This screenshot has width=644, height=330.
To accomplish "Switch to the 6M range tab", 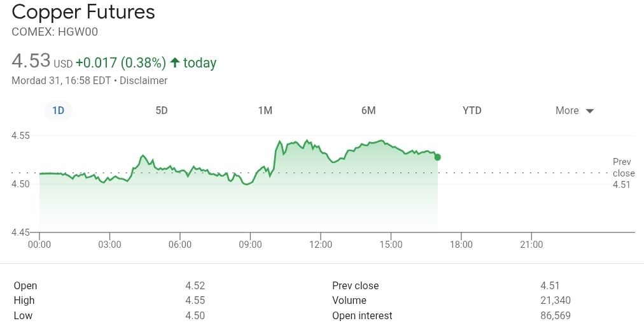I will 368,110.
